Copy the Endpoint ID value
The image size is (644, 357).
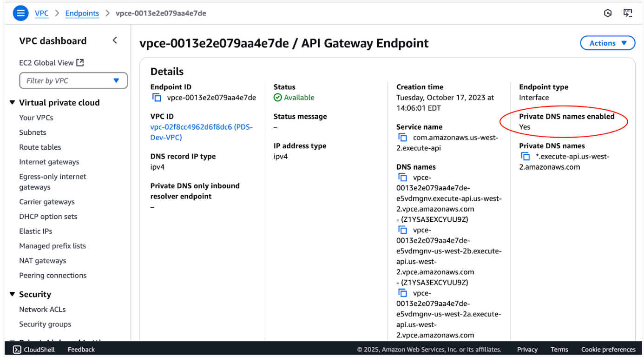tap(157, 98)
